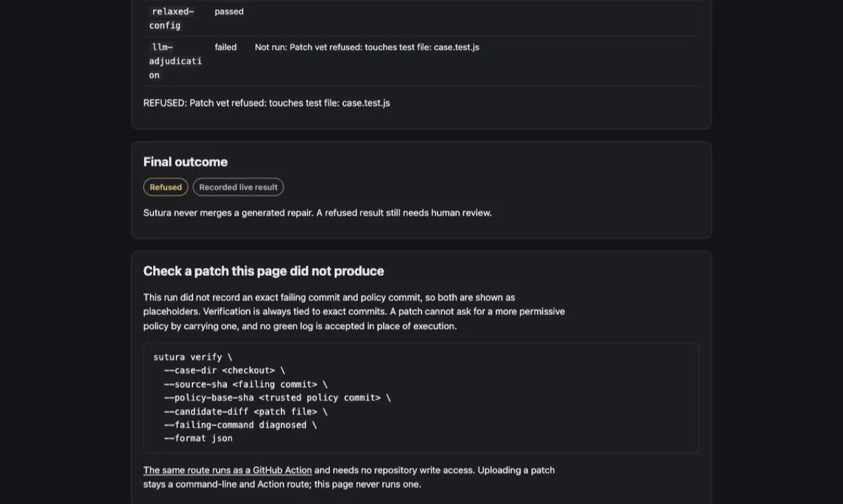The image size is (843, 504).
Task: Click the Recorded live result badge
Action: point(238,187)
